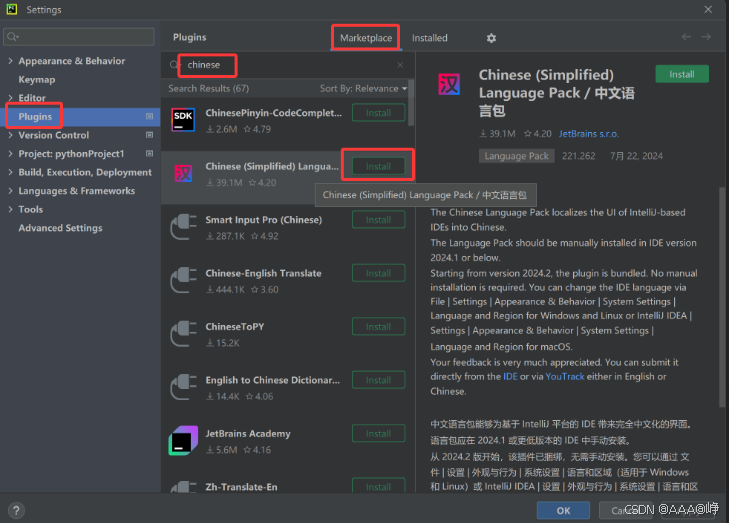Click Search Results (67) label
This screenshot has width=729, height=523.
click(208, 88)
